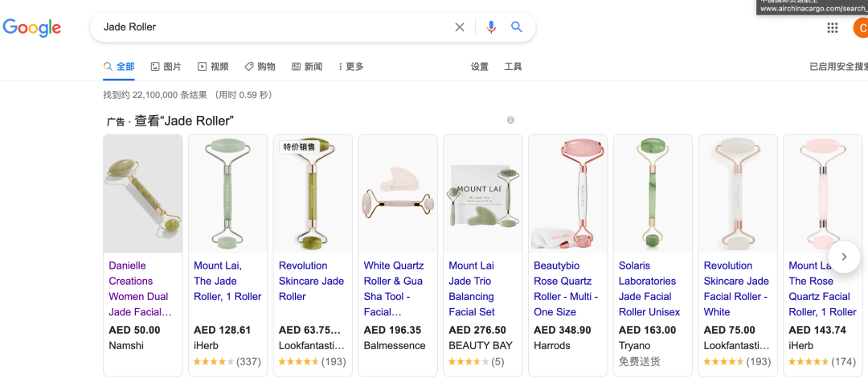Switch to the 视频 tab
This screenshot has width=868, height=391.
213,67
